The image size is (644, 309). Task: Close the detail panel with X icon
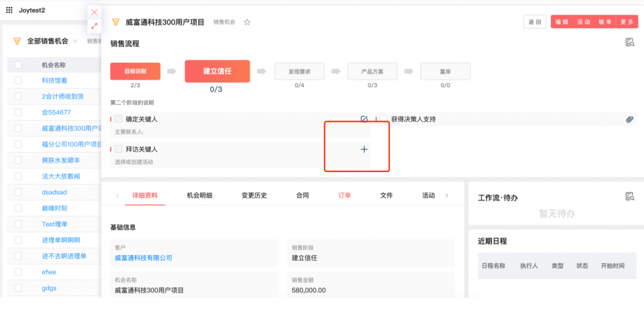point(94,12)
